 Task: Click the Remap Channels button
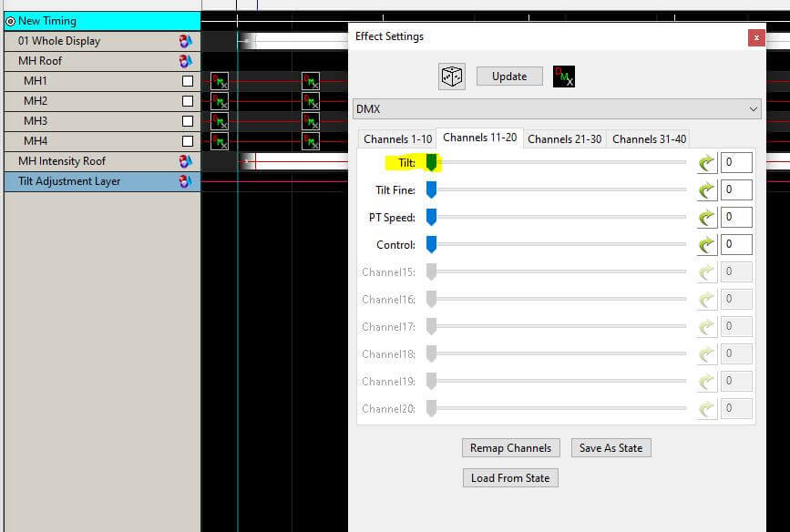(x=510, y=447)
